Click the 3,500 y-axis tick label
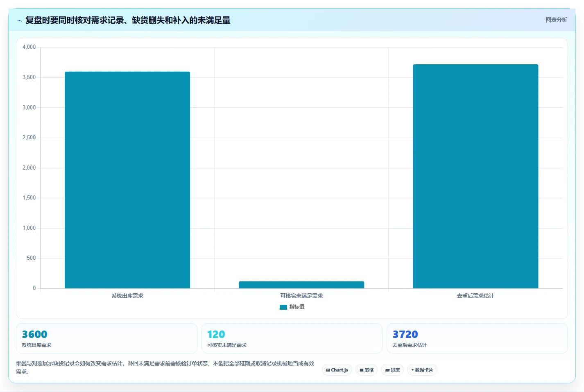The width and height of the screenshot is (584, 392). 29,77
